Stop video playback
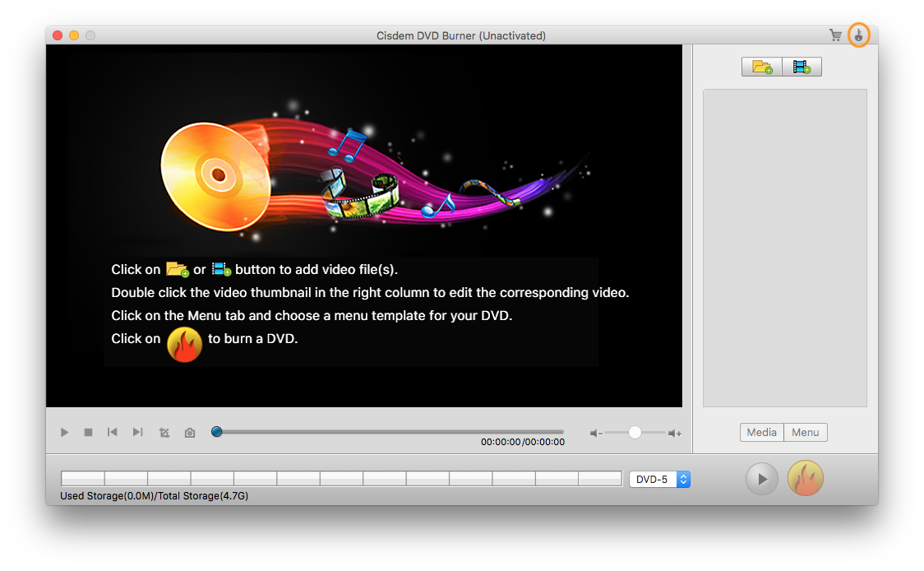 [x=89, y=433]
